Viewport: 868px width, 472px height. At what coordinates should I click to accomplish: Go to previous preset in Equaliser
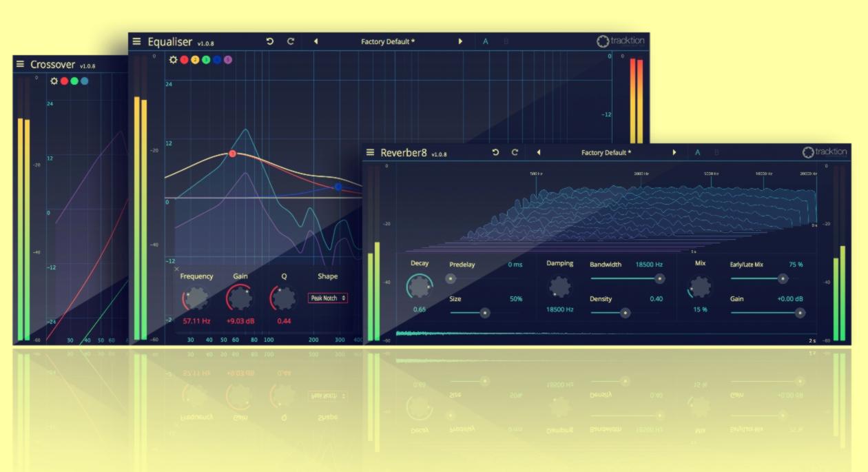click(316, 41)
